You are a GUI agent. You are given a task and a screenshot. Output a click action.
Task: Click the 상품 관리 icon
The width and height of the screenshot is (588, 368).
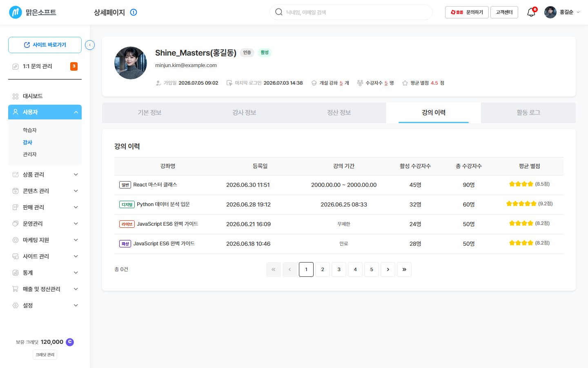(x=16, y=175)
